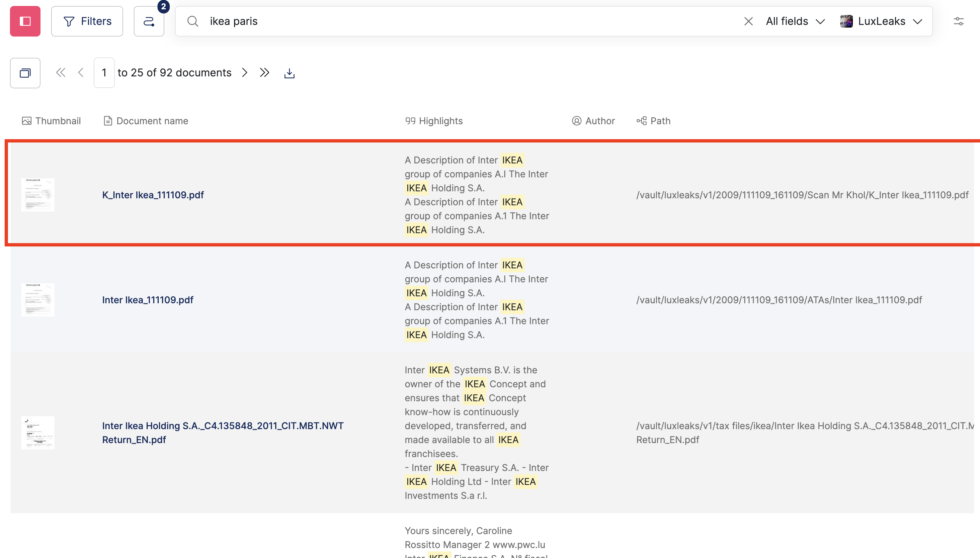Image resolution: width=980 pixels, height=558 pixels.
Task: Toggle the sidebar with the pink panel button
Action: pos(25,21)
